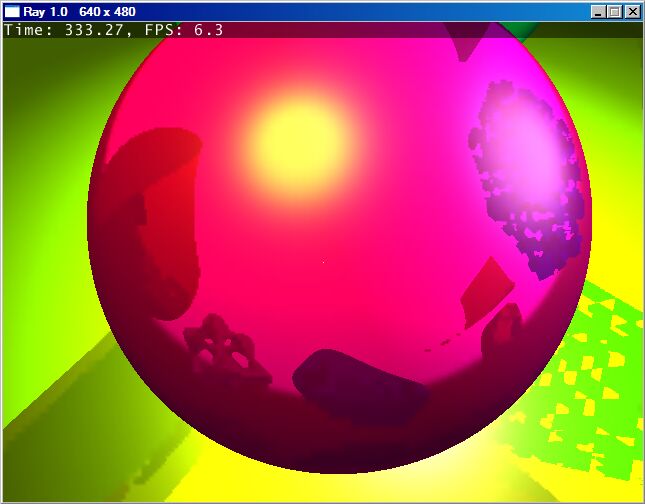Click the tiny dot at the sphere's center
Image resolution: width=645 pixels, height=504 pixels.
click(x=323, y=262)
